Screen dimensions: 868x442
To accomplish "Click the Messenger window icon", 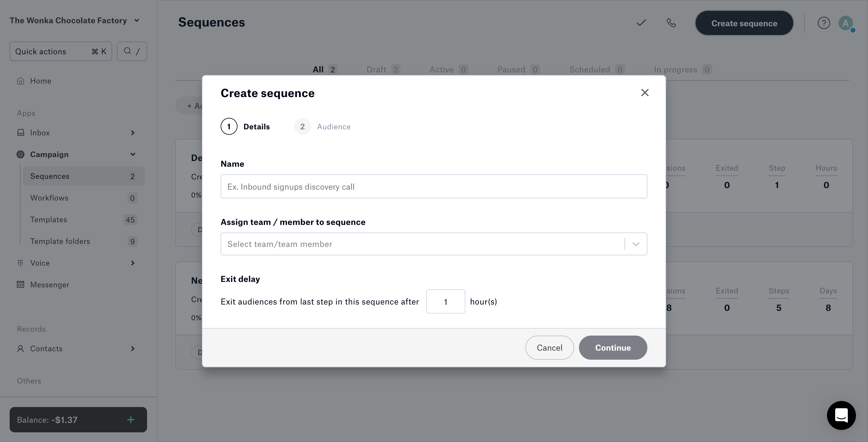I will click(x=20, y=284).
